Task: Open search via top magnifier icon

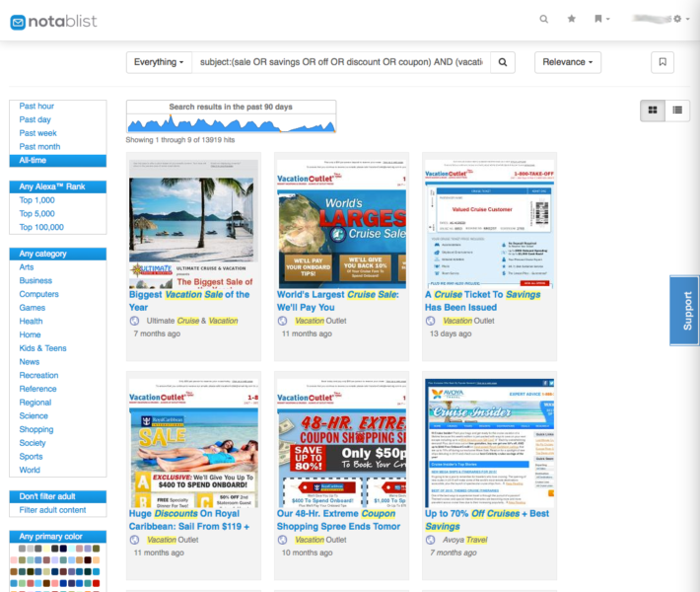Action: [x=543, y=19]
